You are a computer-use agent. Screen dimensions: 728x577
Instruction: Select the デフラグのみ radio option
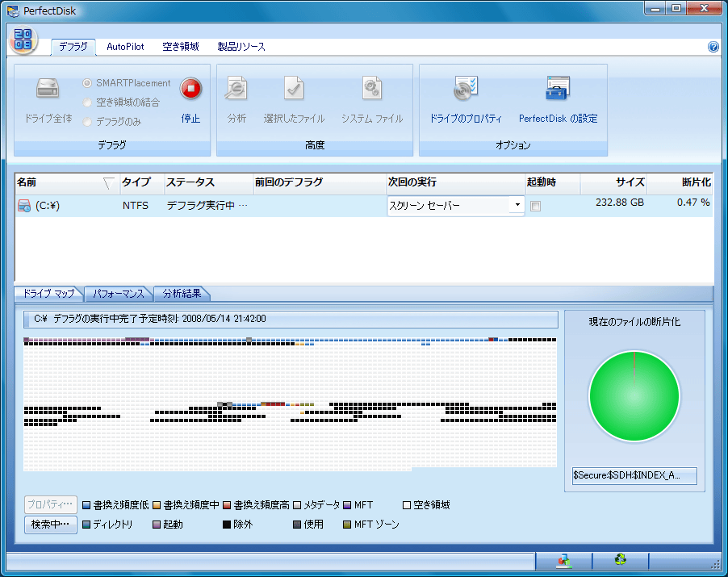pos(87,122)
